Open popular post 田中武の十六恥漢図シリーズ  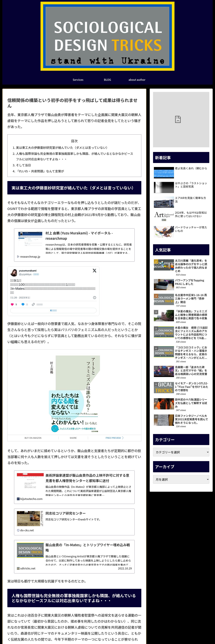coord(191,403)
